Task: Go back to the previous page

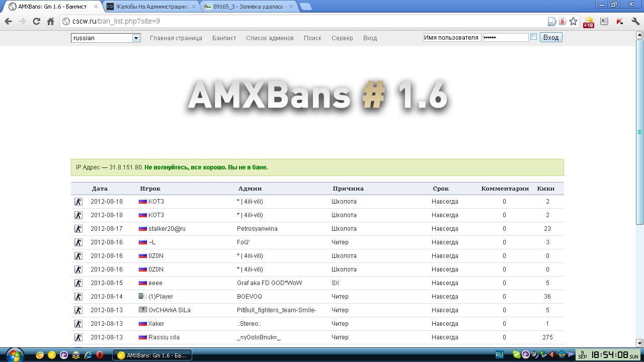Action: pyautogui.click(x=8, y=21)
